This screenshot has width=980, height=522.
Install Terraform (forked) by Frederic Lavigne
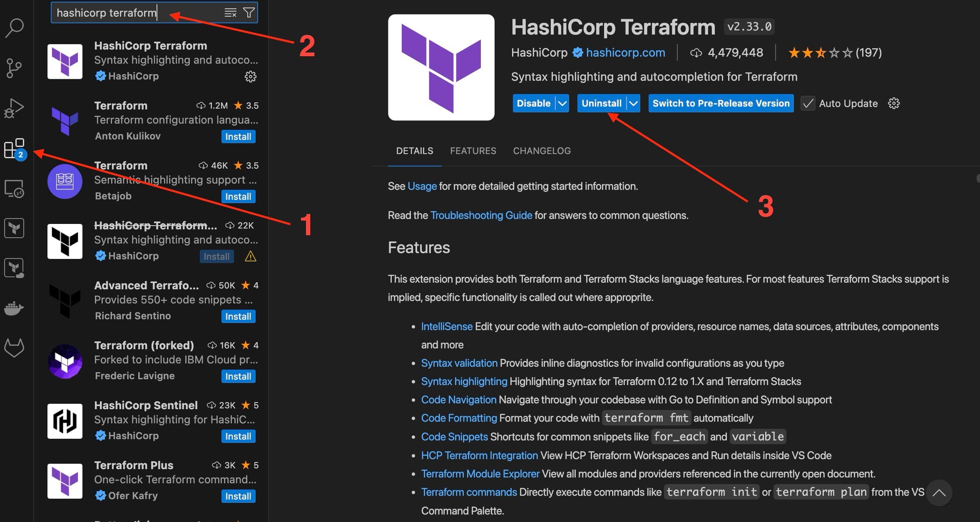[x=238, y=376]
